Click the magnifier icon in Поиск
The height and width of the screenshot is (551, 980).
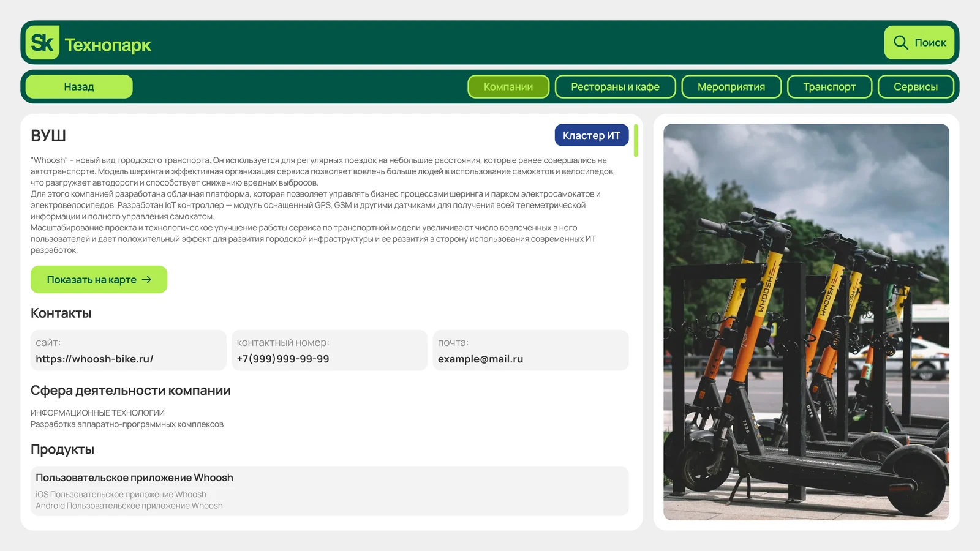click(x=900, y=42)
